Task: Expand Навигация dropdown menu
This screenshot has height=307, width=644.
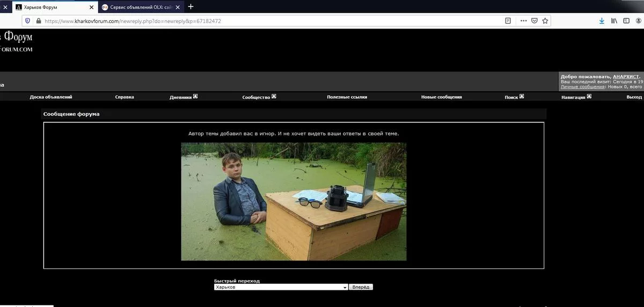Action: click(576, 97)
